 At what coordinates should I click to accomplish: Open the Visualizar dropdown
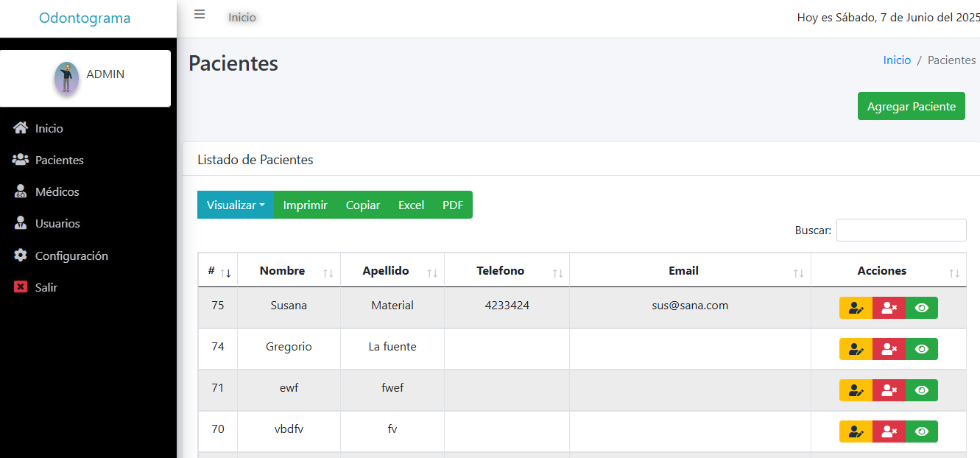click(x=235, y=205)
